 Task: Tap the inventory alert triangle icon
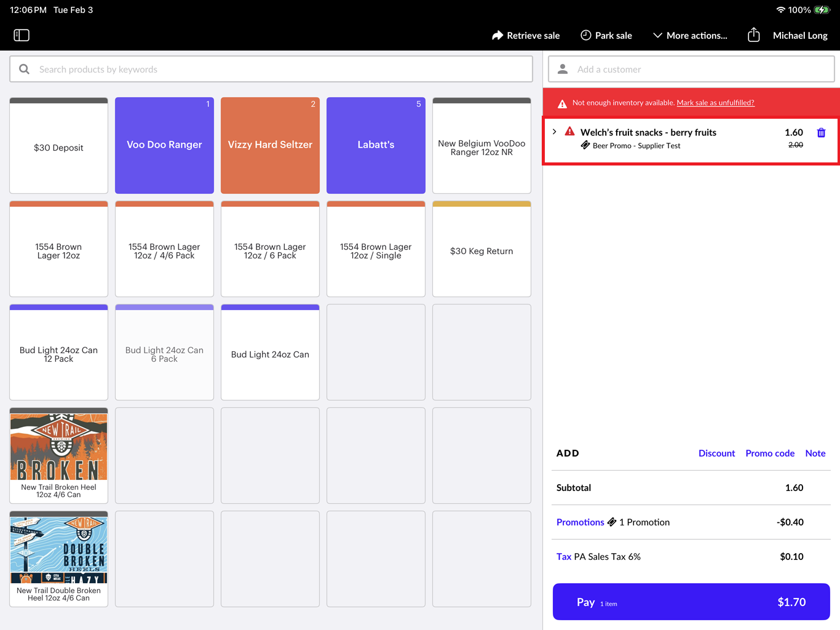[562, 104]
